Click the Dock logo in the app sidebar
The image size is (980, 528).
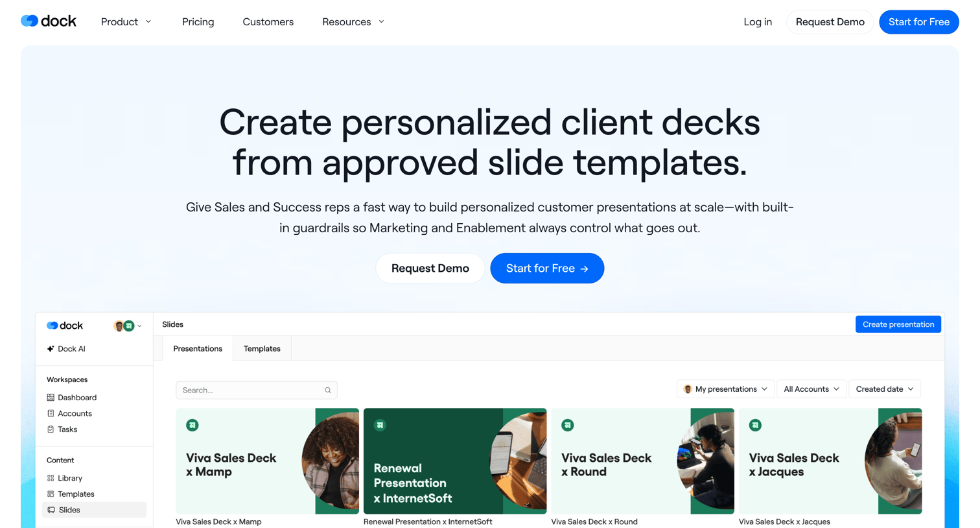(x=65, y=326)
